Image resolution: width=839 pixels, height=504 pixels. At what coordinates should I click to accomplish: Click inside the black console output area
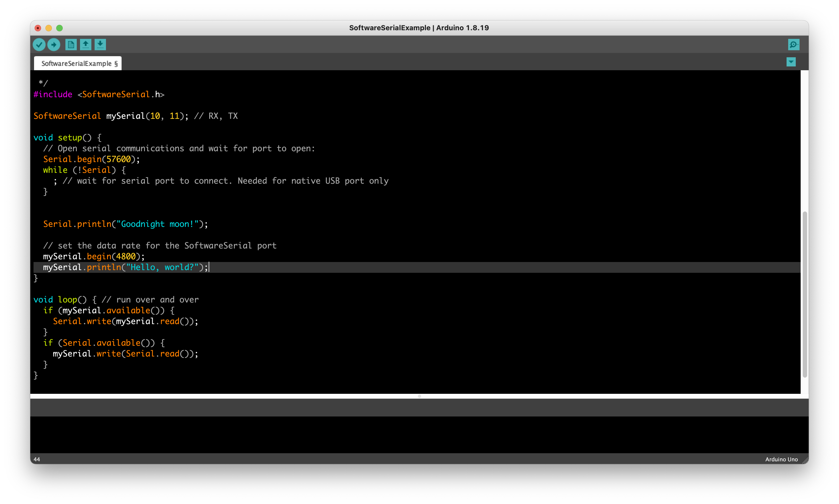point(419,435)
